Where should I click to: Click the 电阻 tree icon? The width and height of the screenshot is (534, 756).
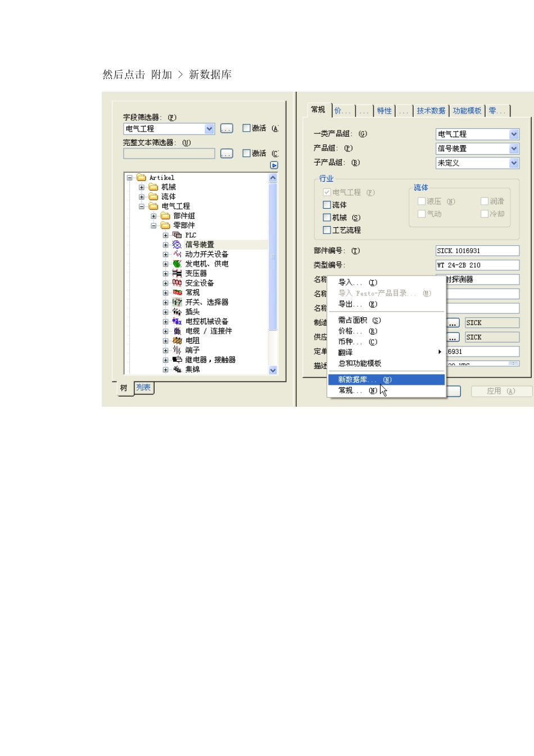click(177, 340)
